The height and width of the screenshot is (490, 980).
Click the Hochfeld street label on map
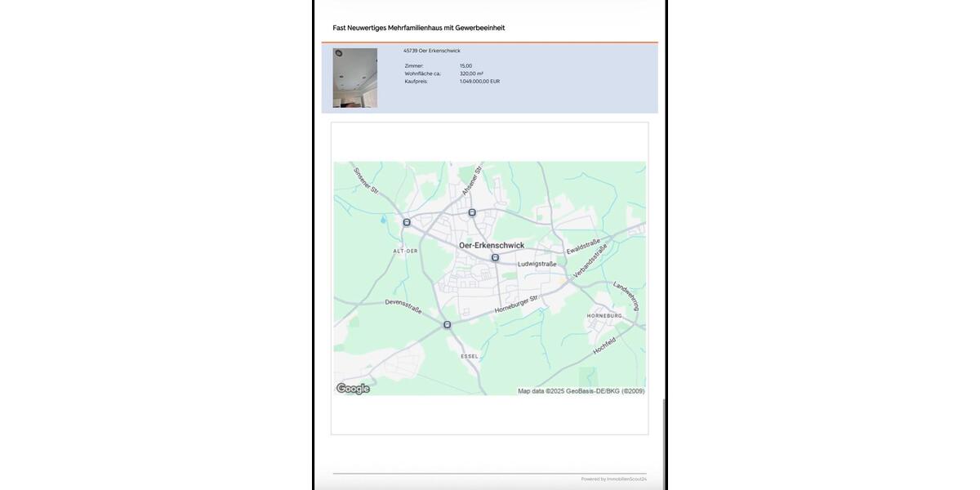[604, 347]
